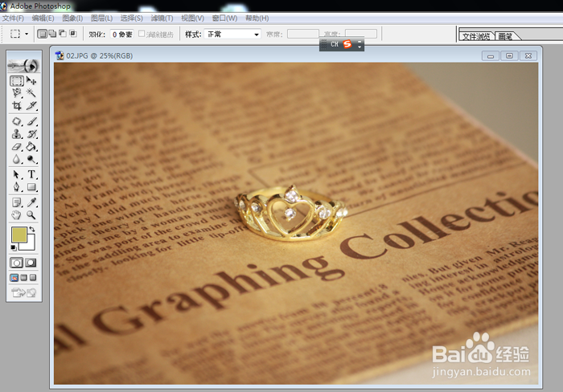Maximize the 02.JPG document window
This screenshot has height=392, width=563.
(x=509, y=55)
